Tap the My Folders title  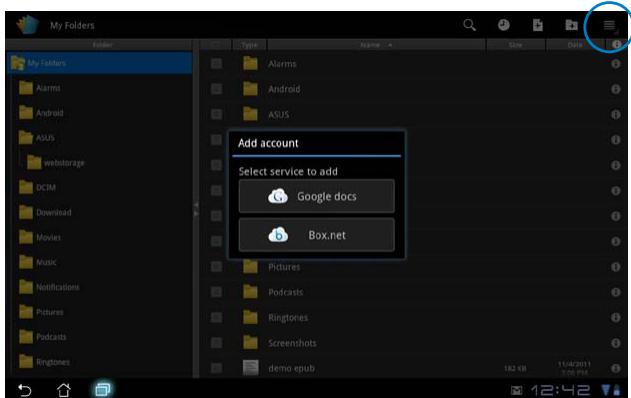[72, 25]
